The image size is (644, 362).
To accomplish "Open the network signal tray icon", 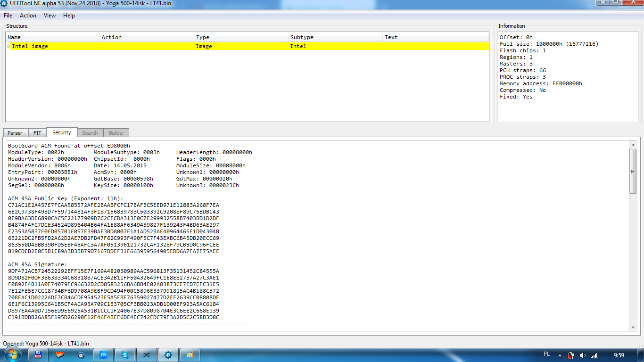I will click(x=594, y=355).
